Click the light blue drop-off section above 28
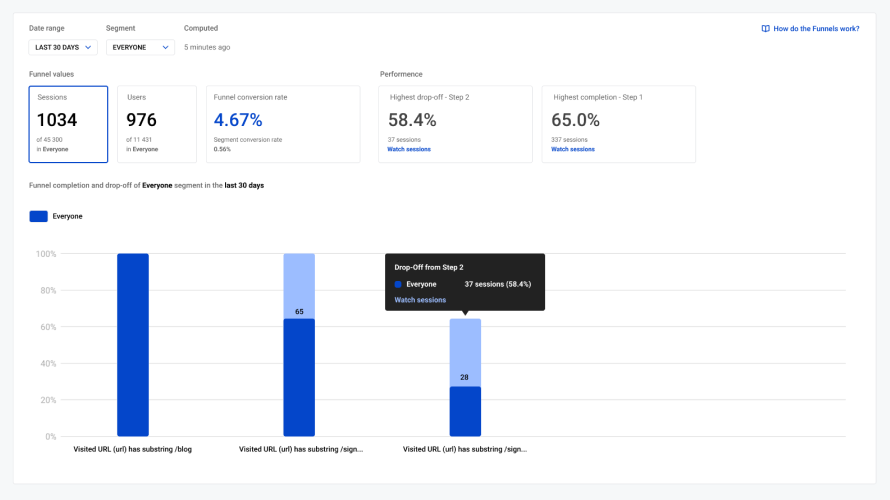Screen dimensions: 890x500 (465, 350)
